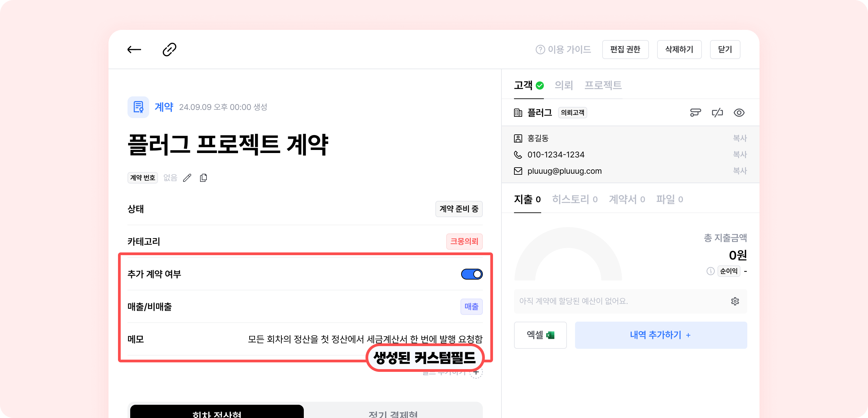This screenshot has height=418, width=868.
Task: Click the 삭제하기 button
Action: pos(679,50)
